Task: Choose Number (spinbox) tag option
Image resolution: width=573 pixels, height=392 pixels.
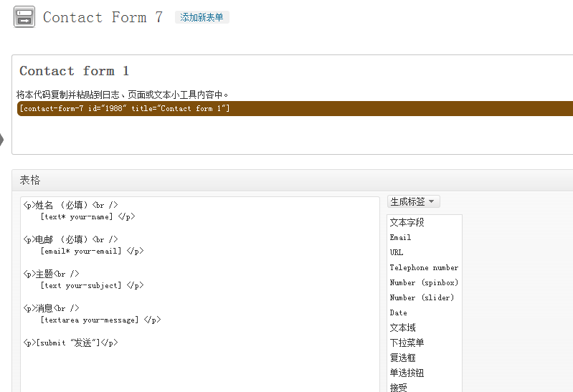Action: coord(425,282)
